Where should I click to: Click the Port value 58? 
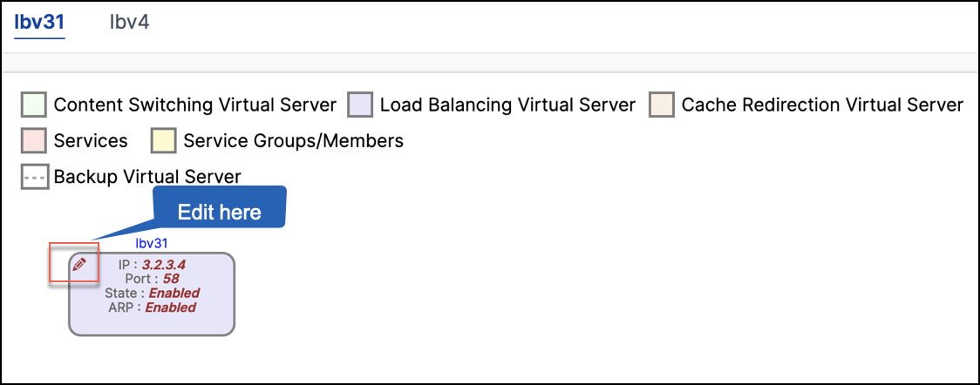[x=171, y=279]
